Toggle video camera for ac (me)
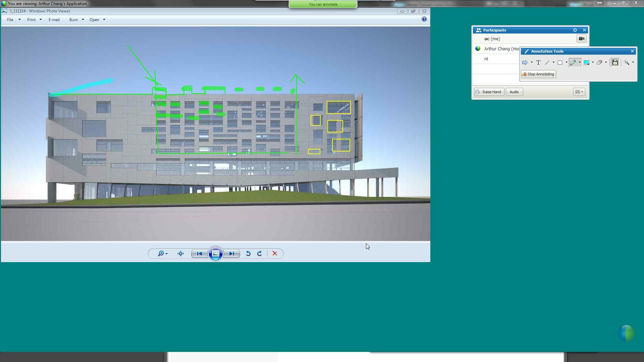 [582, 39]
